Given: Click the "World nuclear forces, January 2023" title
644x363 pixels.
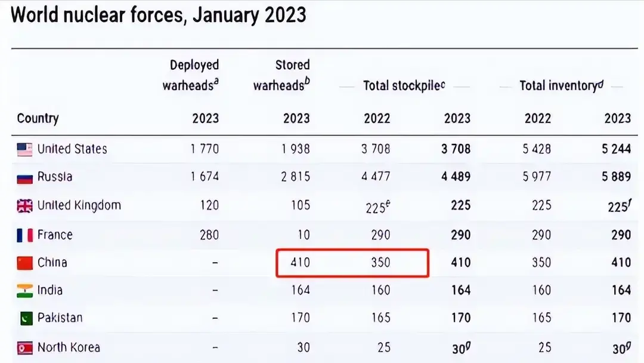Looking at the screenshot, I should pyautogui.click(x=159, y=14).
